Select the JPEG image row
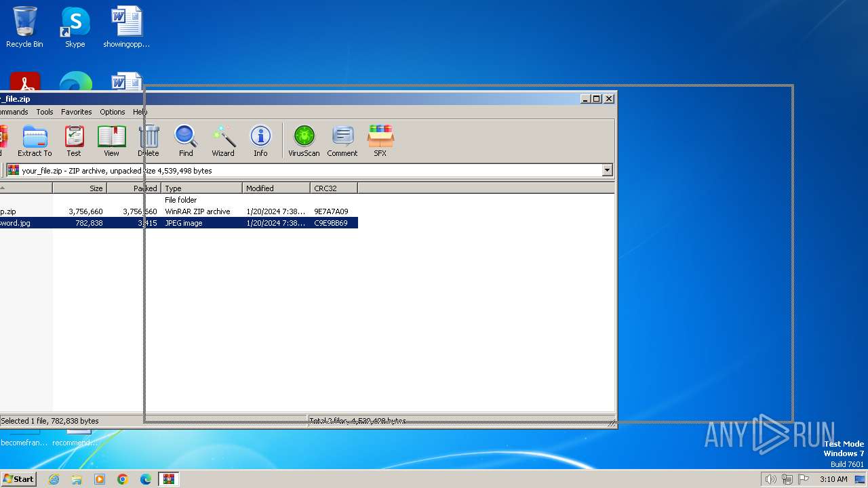The height and width of the screenshot is (488, 868). 179,223
